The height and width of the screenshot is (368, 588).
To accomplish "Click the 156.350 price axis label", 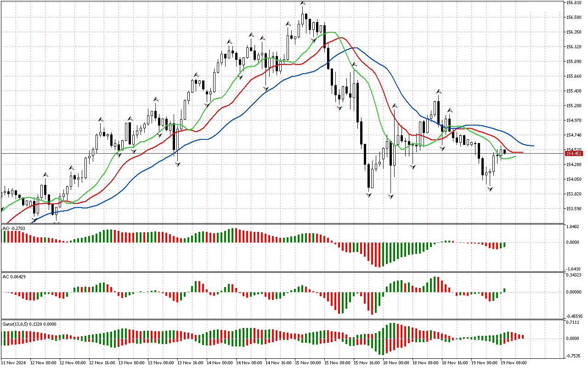I will click(575, 32).
